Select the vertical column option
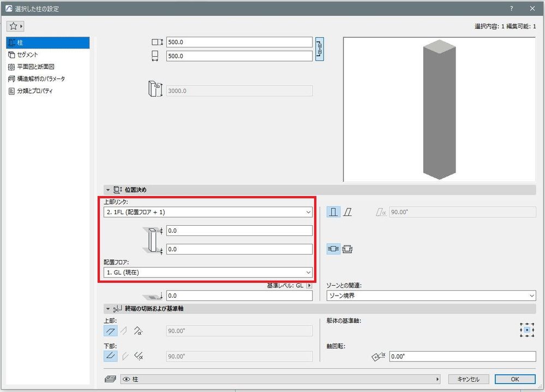 333,212
